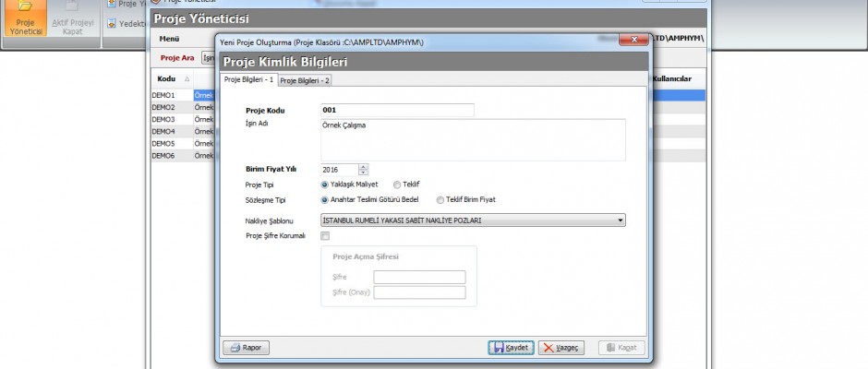Screen dimensions: 868x369
Task: Select the Yaklaşık Maliyet radio button
Action: tap(325, 184)
